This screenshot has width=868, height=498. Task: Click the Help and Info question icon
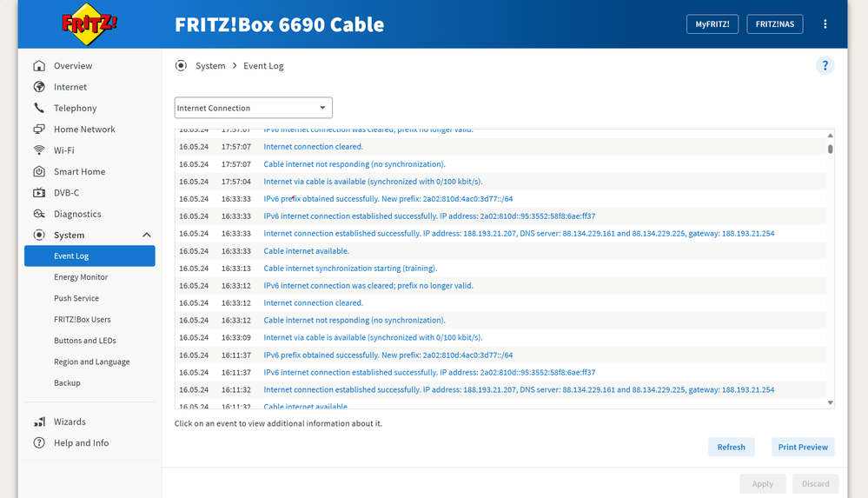pyautogui.click(x=39, y=442)
